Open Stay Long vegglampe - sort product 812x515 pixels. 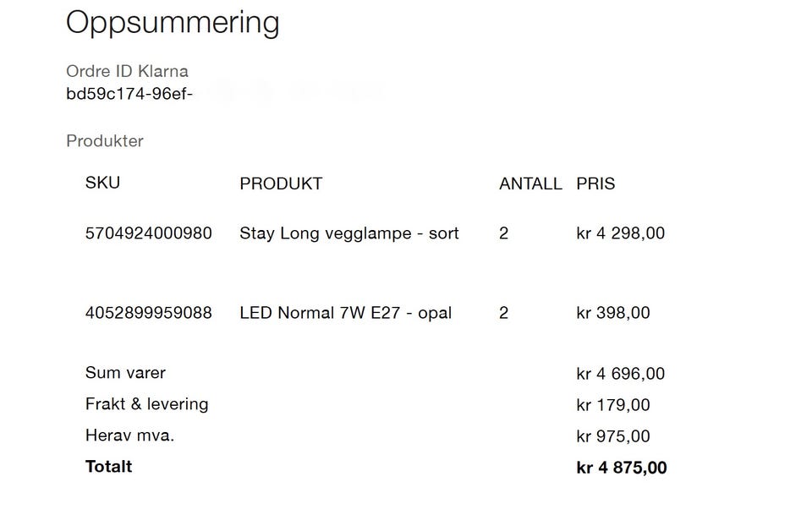[x=349, y=233]
